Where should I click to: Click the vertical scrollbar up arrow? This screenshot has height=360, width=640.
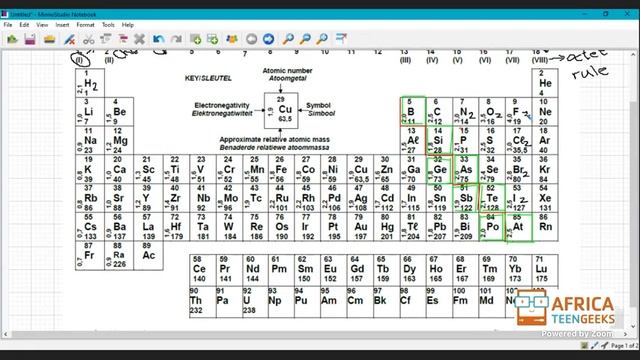tap(633, 54)
